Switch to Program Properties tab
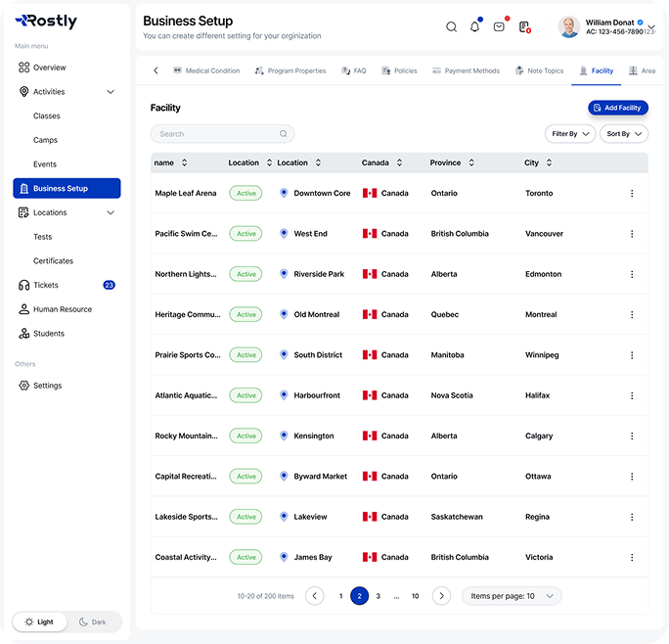Screen dimensions: 669x644 pyautogui.click(x=290, y=70)
